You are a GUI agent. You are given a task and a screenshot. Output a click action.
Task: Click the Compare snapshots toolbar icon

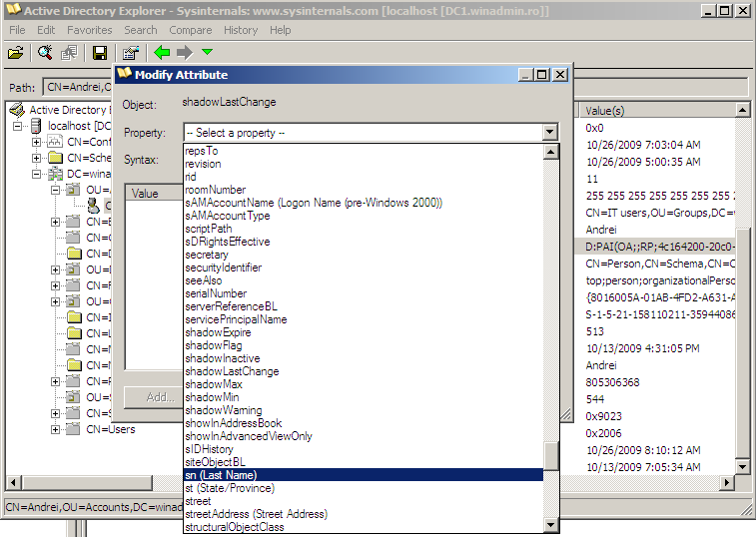[x=70, y=53]
